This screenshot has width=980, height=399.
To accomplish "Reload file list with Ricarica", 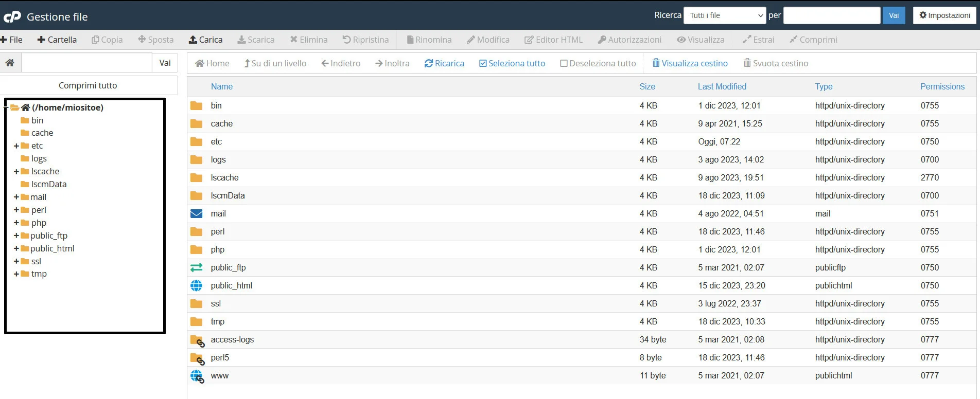I will (444, 63).
